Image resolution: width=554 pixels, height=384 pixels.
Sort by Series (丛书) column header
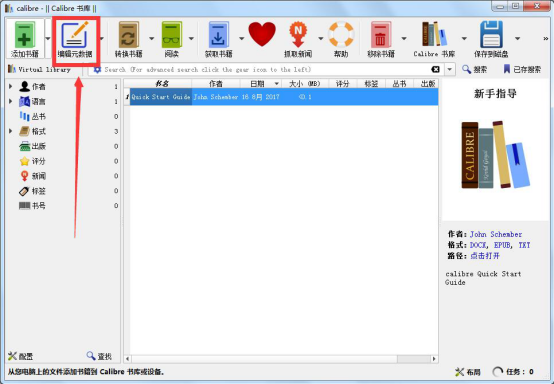(x=399, y=83)
